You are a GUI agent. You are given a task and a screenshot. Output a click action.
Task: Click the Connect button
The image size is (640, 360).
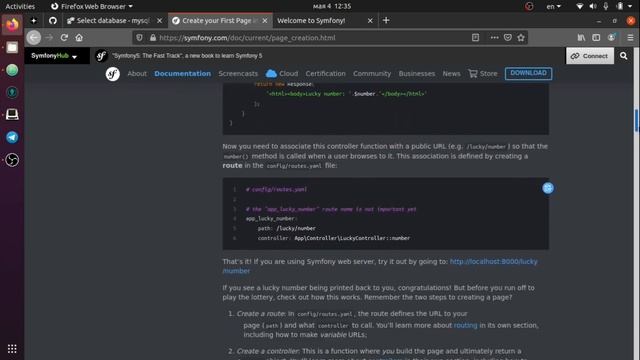pos(590,56)
